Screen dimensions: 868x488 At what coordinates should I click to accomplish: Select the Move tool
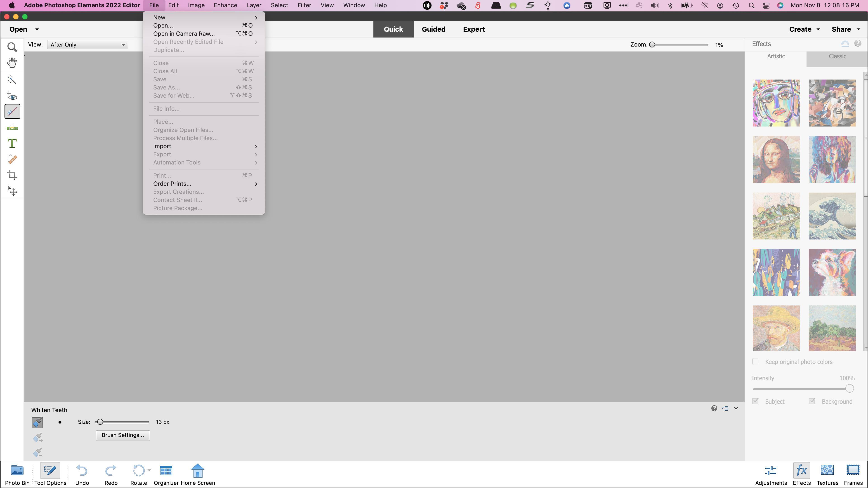coord(12,191)
